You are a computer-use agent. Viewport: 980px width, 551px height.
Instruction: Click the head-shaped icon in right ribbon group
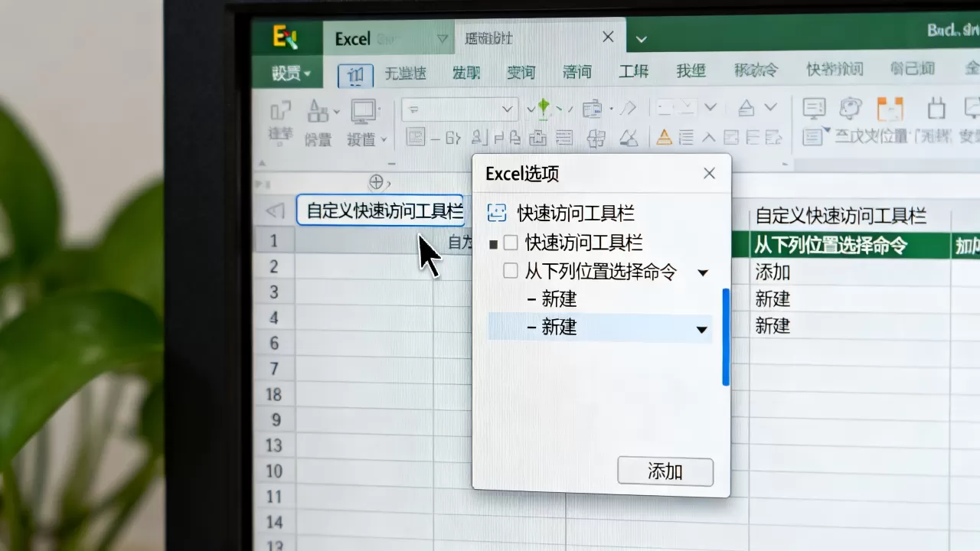point(851,109)
